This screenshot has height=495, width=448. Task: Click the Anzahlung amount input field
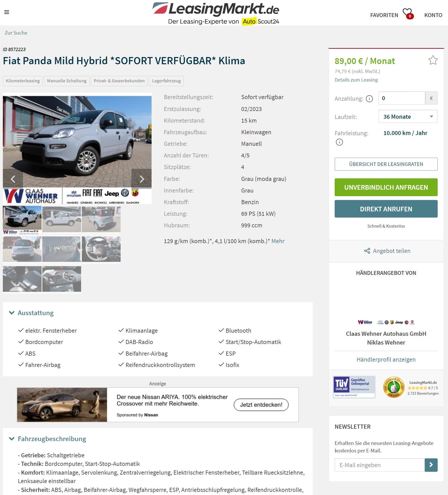pos(402,98)
